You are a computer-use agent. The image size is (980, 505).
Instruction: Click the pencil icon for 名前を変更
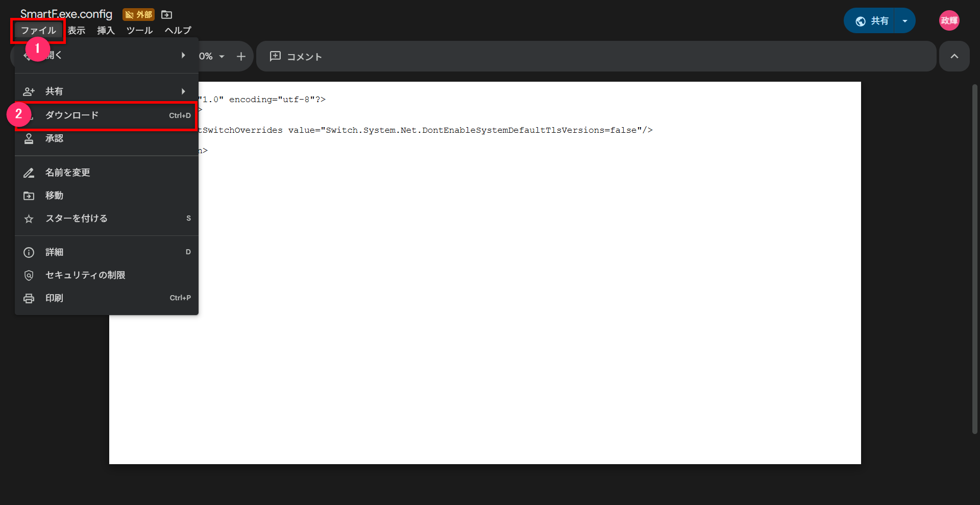click(x=29, y=173)
